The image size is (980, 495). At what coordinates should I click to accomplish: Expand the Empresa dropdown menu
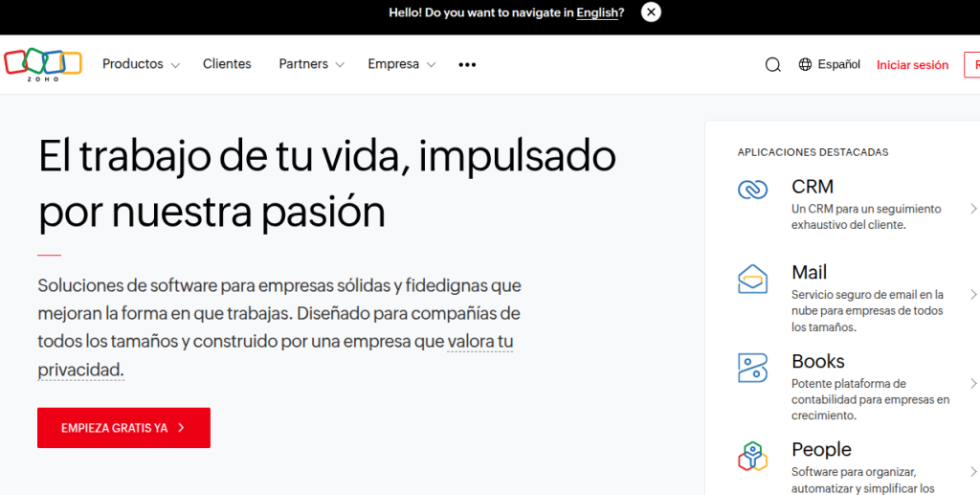(401, 64)
